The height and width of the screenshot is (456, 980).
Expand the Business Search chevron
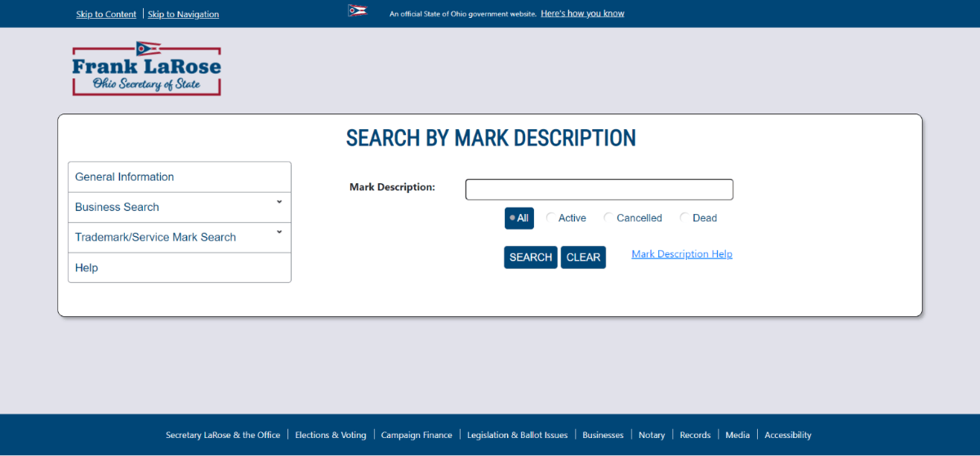(x=279, y=202)
